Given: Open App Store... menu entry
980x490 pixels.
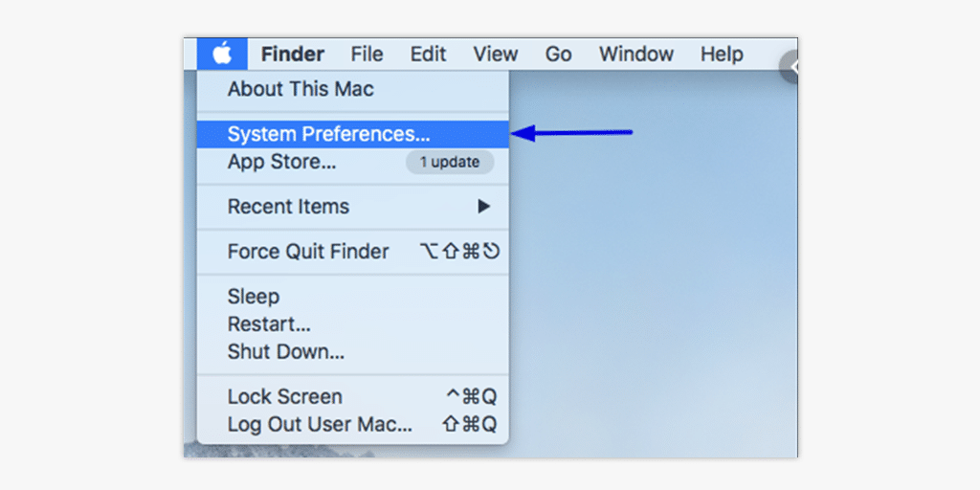Looking at the screenshot, I should click(x=281, y=162).
